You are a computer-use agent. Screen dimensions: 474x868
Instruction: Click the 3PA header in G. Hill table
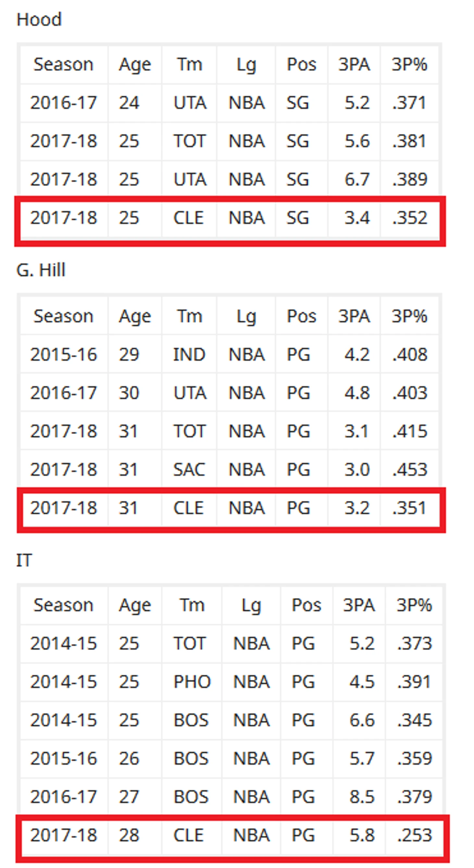pyautogui.click(x=354, y=316)
